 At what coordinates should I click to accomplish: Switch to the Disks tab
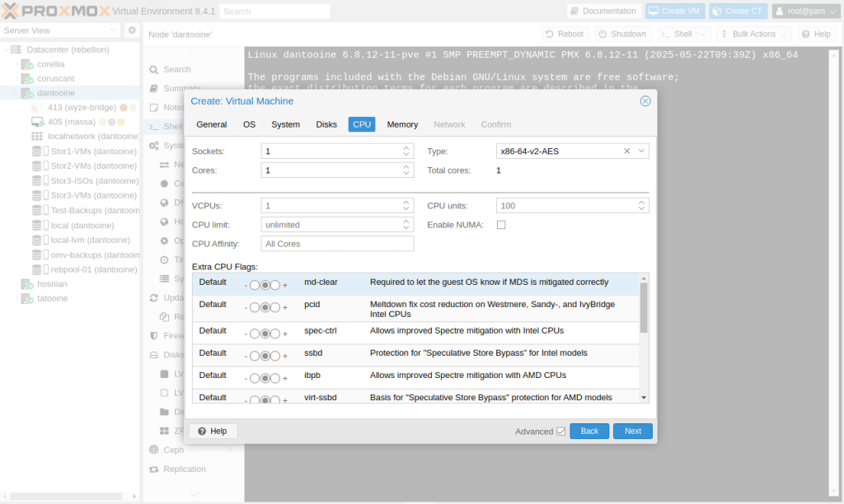coord(326,124)
